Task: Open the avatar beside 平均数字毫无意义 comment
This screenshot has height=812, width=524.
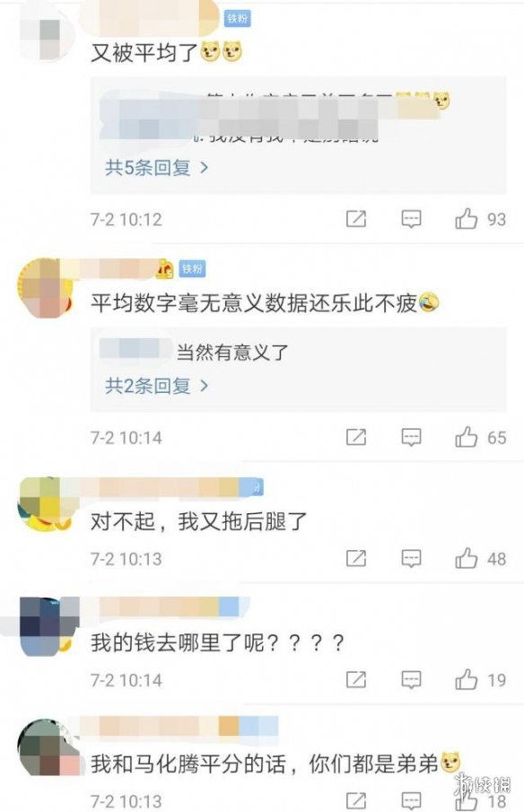Action: [x=46, y=287]
